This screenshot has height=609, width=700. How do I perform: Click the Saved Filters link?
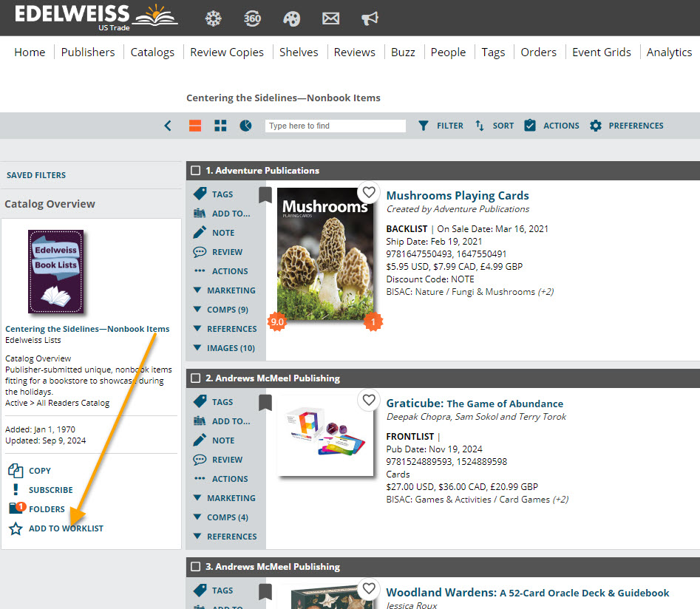tap(36, 175)
